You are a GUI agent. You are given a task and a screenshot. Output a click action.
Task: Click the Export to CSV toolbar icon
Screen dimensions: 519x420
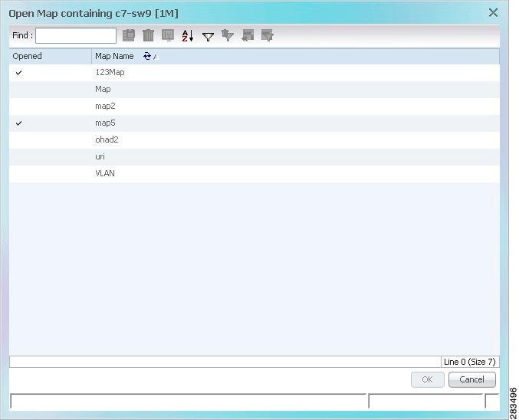click(x=129, y=35)
